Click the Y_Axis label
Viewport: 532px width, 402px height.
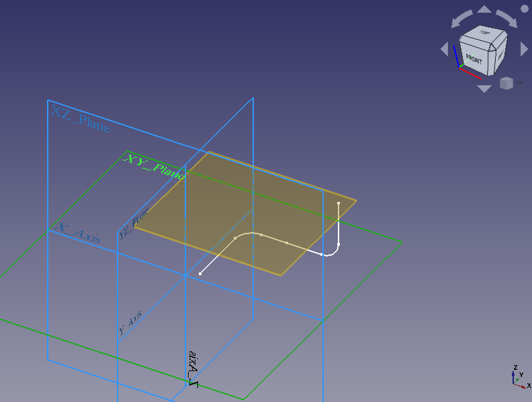pos(130,322)
